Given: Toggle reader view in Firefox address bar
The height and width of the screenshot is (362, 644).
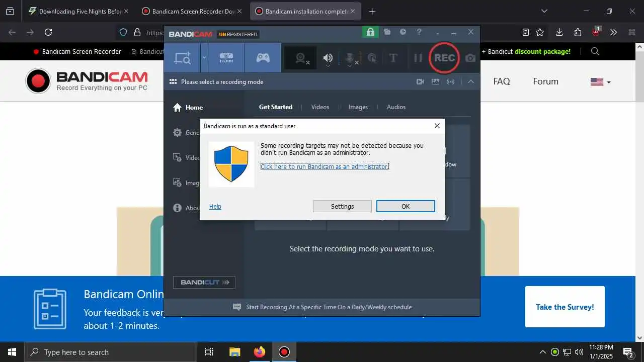Looking at the screenshot, I should pyautogui.click(x=526, y=32).
